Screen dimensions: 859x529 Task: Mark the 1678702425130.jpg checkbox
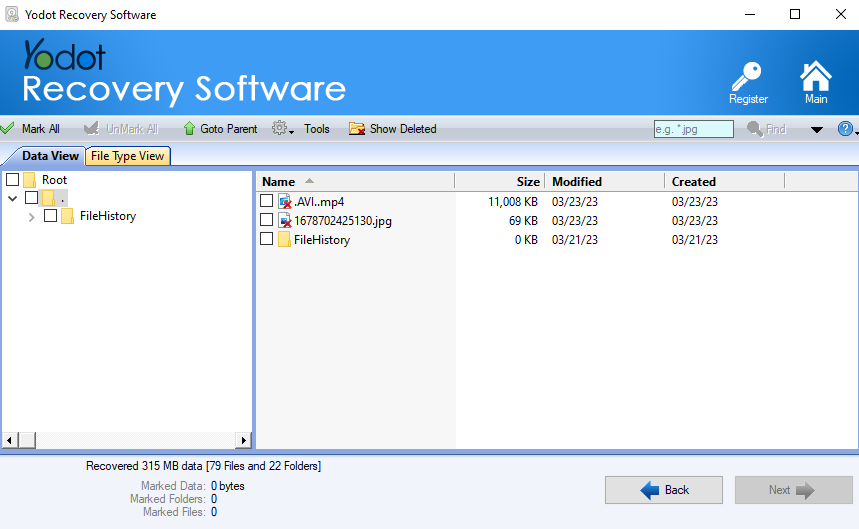tap(266, 220)
